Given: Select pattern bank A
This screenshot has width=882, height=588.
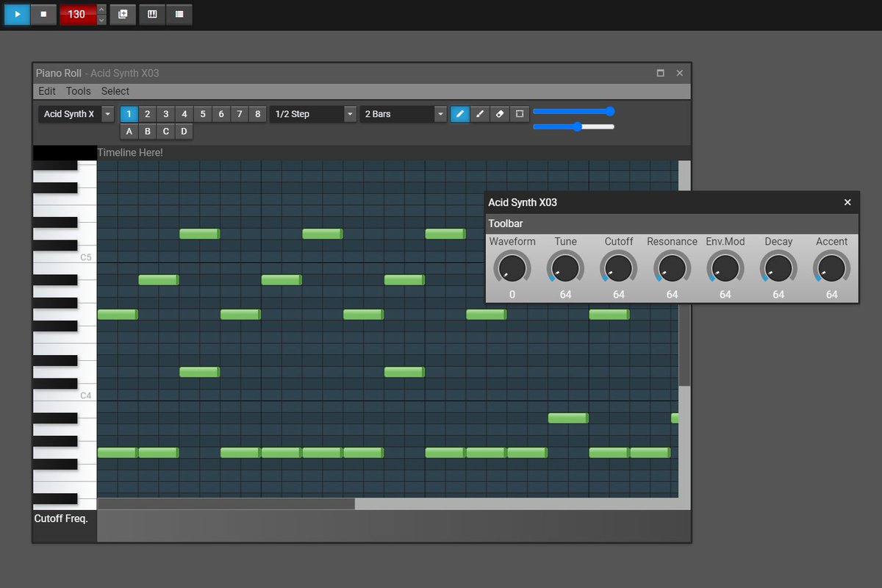Looking at the screenshot, I should (x=129, y=132).
